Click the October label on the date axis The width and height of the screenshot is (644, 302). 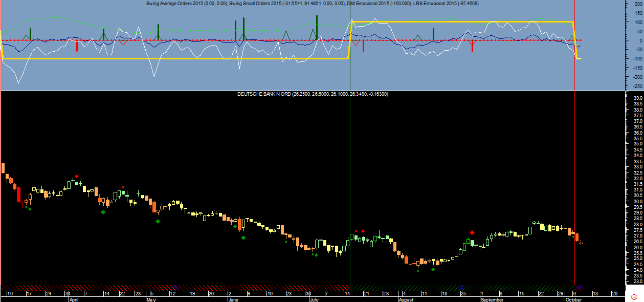[x=574, y=299]
